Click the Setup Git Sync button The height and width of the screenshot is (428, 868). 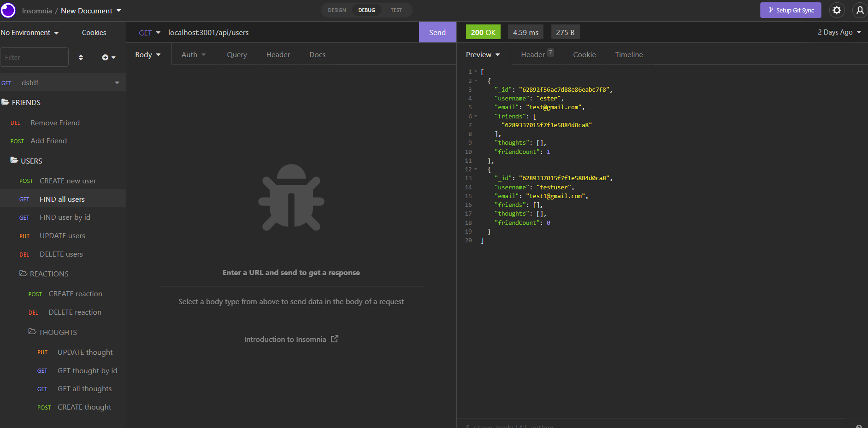pyautogui.click(x=790, y=10)
